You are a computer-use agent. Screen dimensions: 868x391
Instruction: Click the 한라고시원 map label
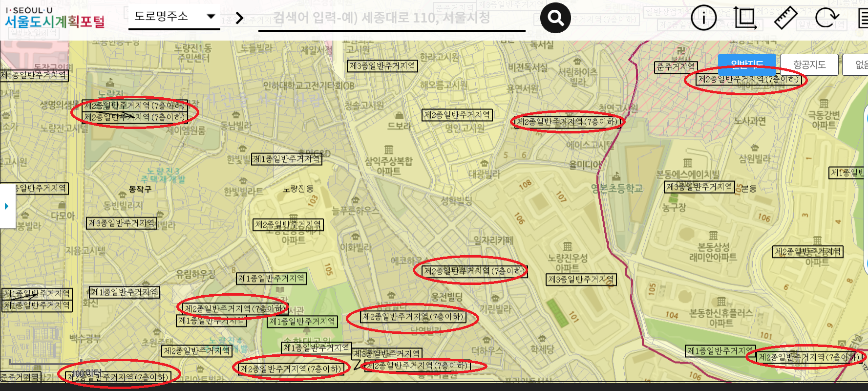(x=439, y=57)
